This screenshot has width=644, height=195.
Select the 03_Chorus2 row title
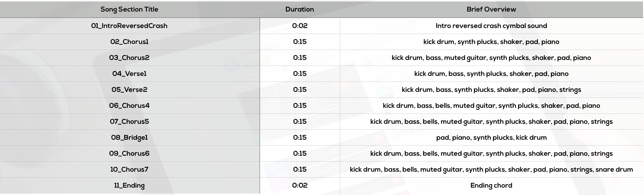click(129, 58)
